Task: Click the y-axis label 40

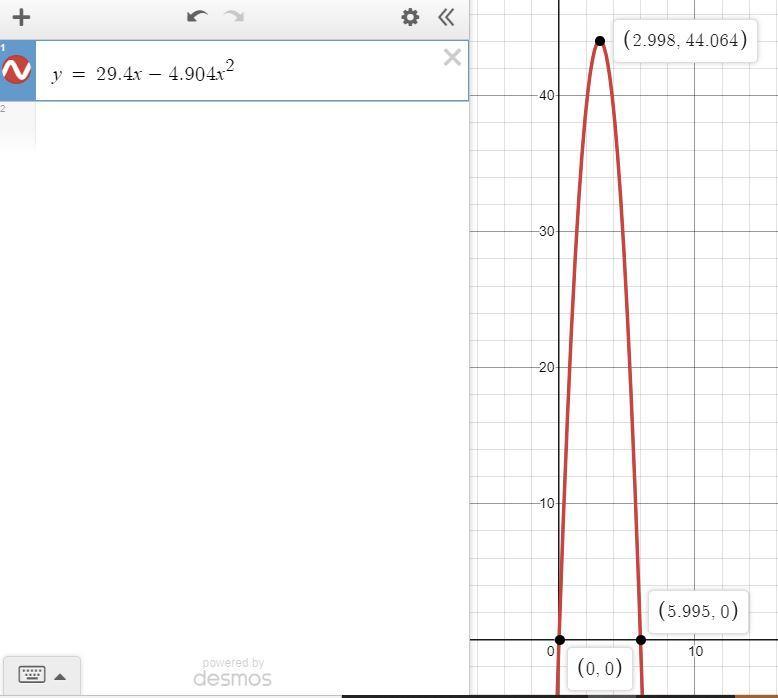Action: [546, 95]
